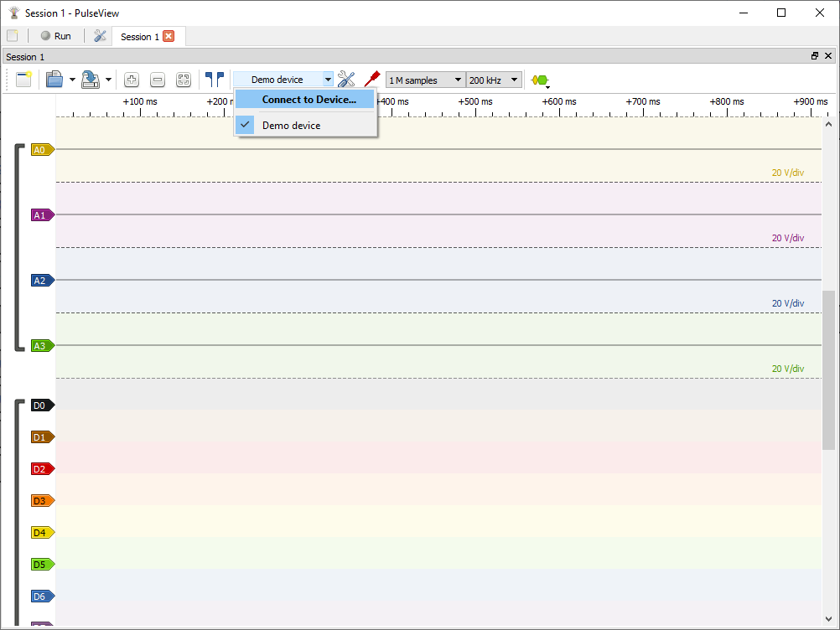Click the D3 digital channel label

[x=41, y=501]
